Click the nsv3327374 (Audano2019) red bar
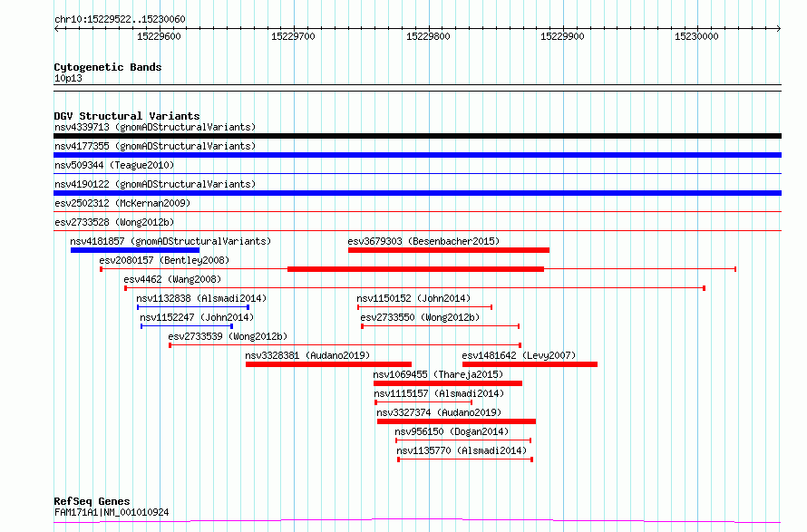 point(456,421)
